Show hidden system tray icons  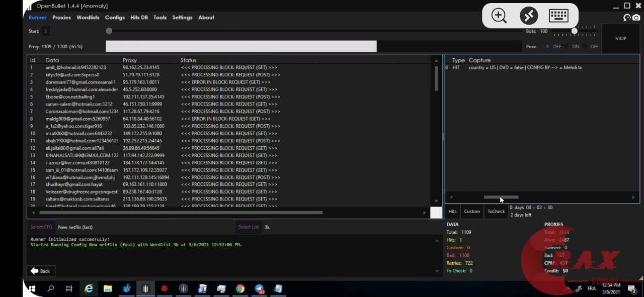pyautogui.click(x=569, y=288)
